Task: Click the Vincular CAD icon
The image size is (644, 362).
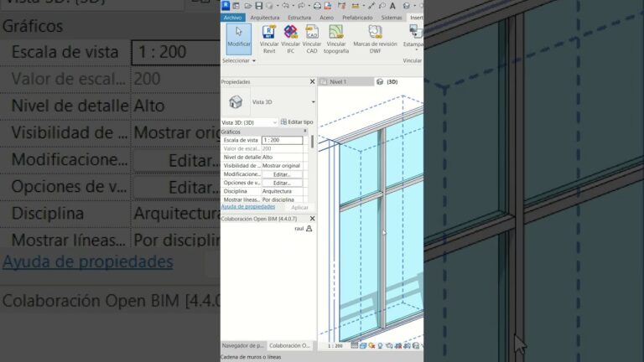Action: click(x=312, y=39)
